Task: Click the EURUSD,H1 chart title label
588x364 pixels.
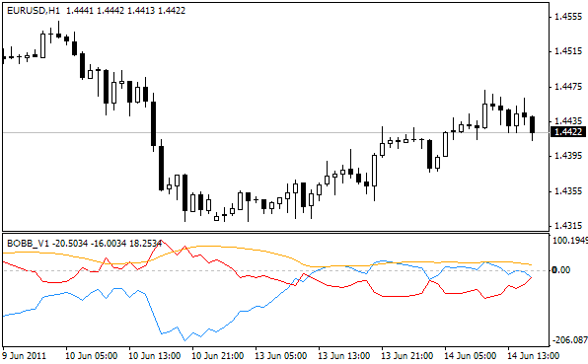Action: (34, 11)
